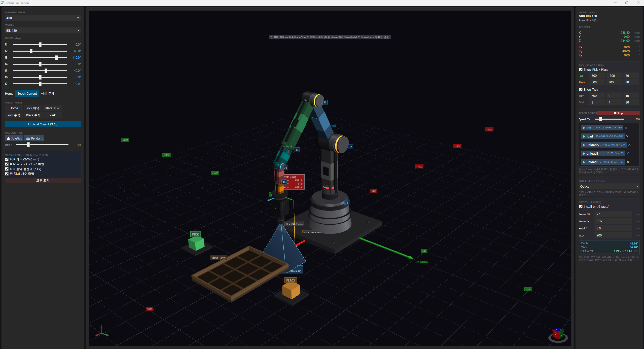Viewport: 644px width, 349px height.
Task: Remove the unloadC teach point
Action: 628,162
